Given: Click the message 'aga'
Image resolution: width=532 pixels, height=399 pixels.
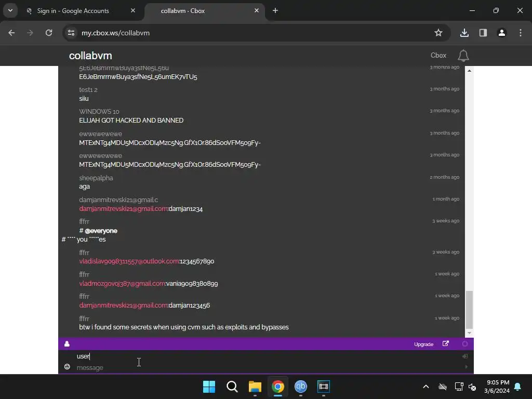Looking at the screenshot, I should (x=85, y=187).
